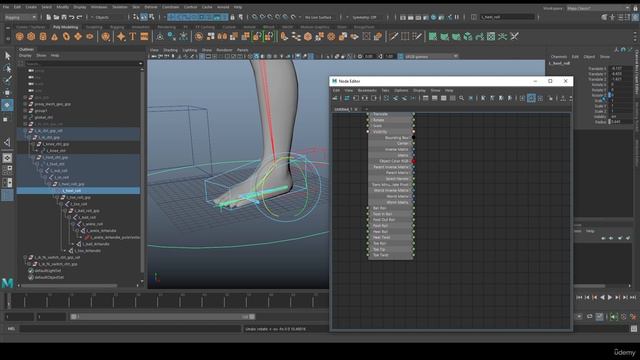Toggle select by component mode
Screen dimensions: 640x360
151,17
